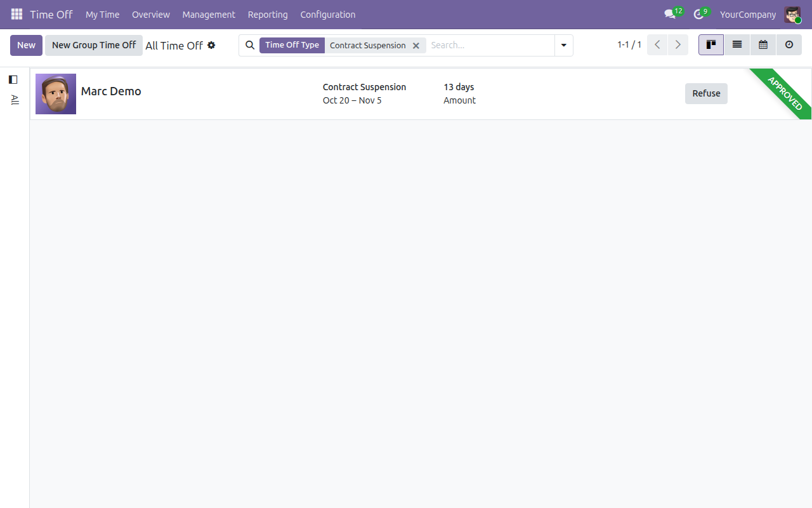812x508 pixels.
Task: Click the Approved ribbon on the card
Action: click(785, 93)
